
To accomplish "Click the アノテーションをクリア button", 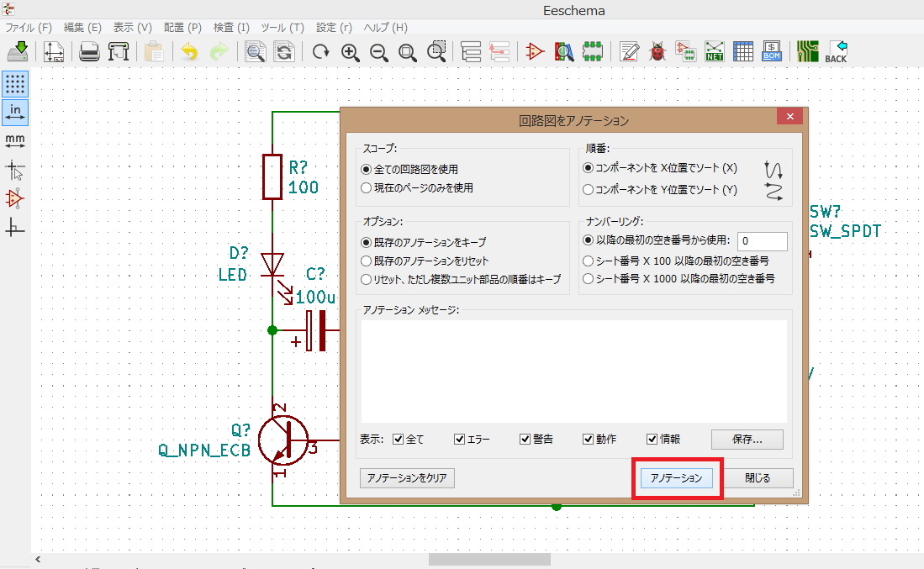I will 407,478.
